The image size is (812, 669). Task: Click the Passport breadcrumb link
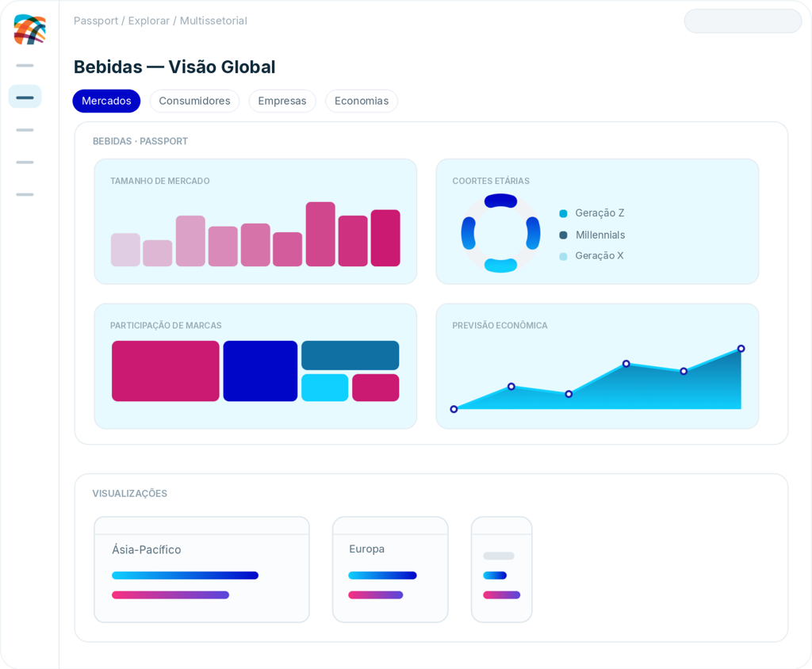[96, 21]
